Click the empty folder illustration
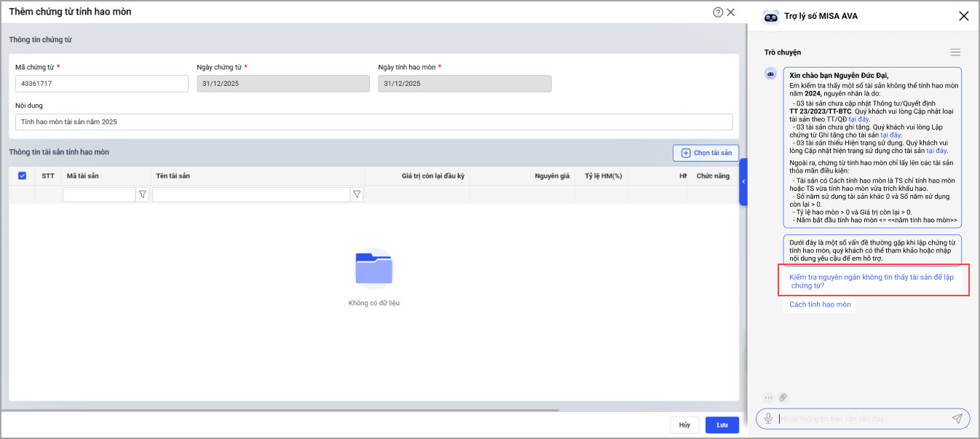 pos(374,269)
